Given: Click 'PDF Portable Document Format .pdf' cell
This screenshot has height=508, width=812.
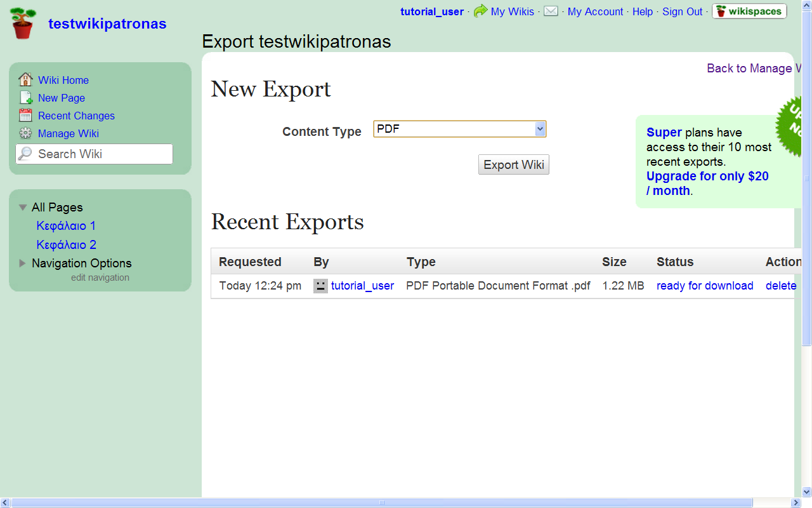Looking at the screenshot, I should 498,286.
